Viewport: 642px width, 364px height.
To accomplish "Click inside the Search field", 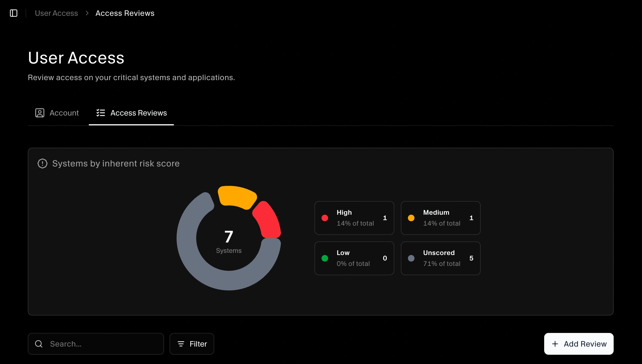I will tap(95, 344).
